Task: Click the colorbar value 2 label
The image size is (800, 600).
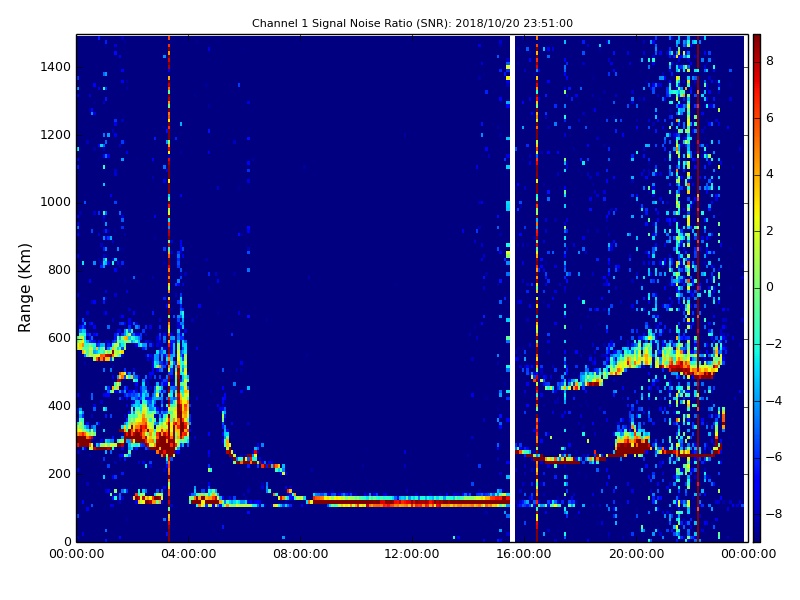Action: click(x=770, y=231)
